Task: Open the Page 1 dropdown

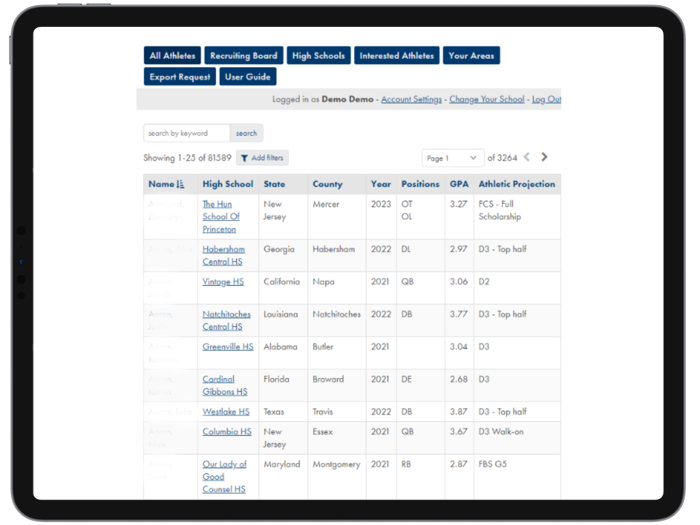Action: tap(452, 158)
